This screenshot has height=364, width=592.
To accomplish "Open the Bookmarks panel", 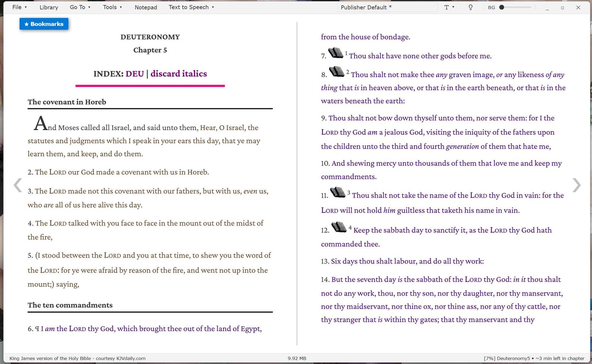I will pyautogui.click(x=44, y=24).
